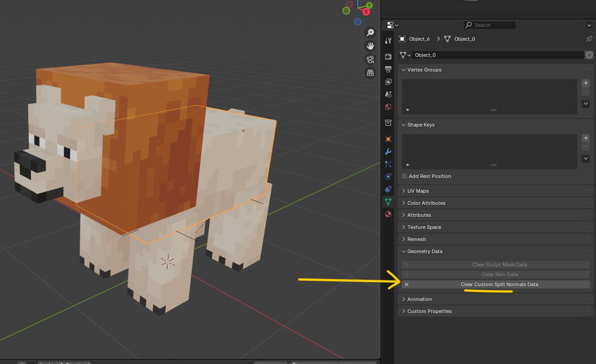596x364 pixels.
Task: Open the Tool properties tab
Action: click(388, 41)
